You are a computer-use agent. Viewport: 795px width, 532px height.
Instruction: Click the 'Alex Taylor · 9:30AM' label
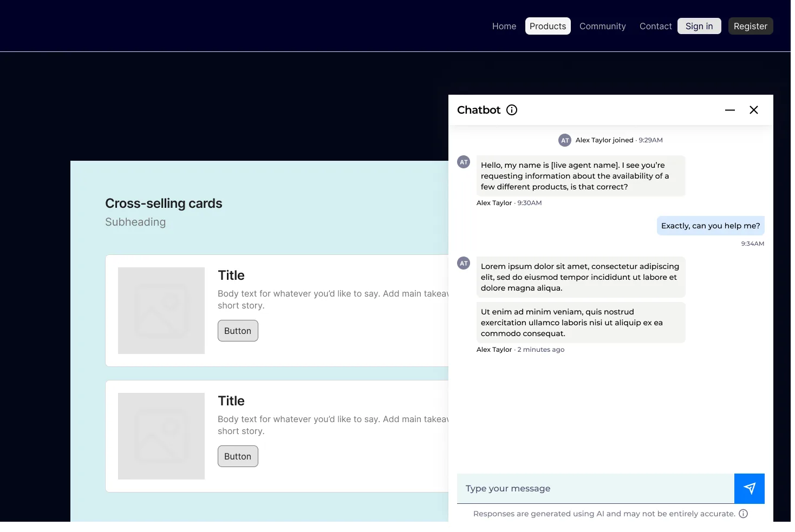(x=509, y=203)
